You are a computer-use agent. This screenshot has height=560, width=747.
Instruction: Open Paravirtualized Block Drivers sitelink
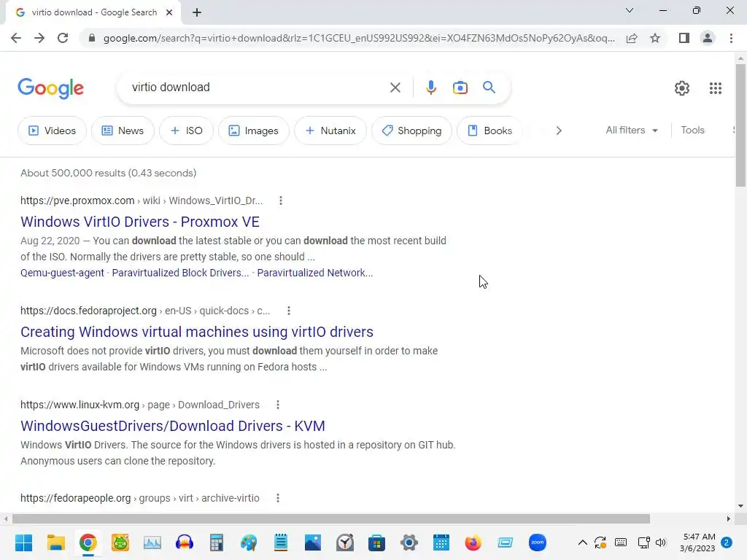180,273
